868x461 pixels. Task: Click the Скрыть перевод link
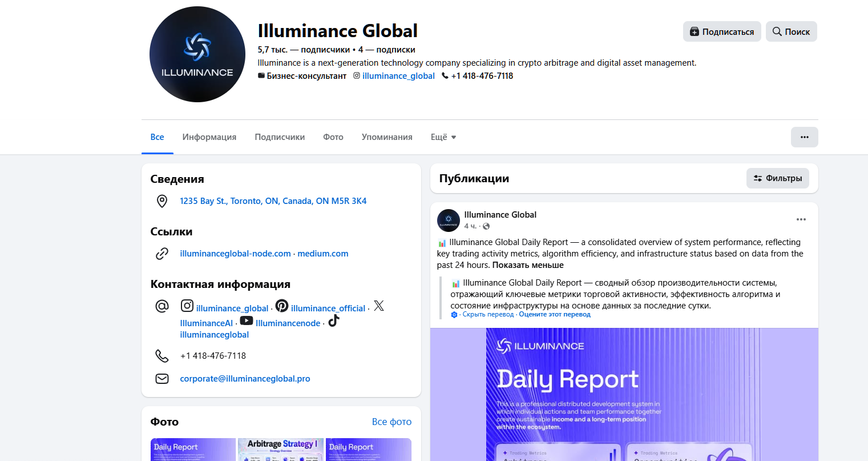click(x=488, y=315)
